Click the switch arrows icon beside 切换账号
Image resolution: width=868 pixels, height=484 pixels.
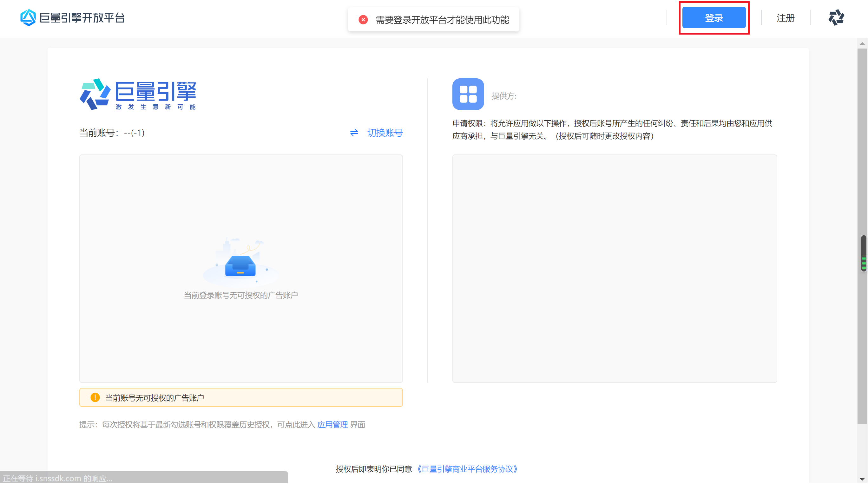pos(354,133)
